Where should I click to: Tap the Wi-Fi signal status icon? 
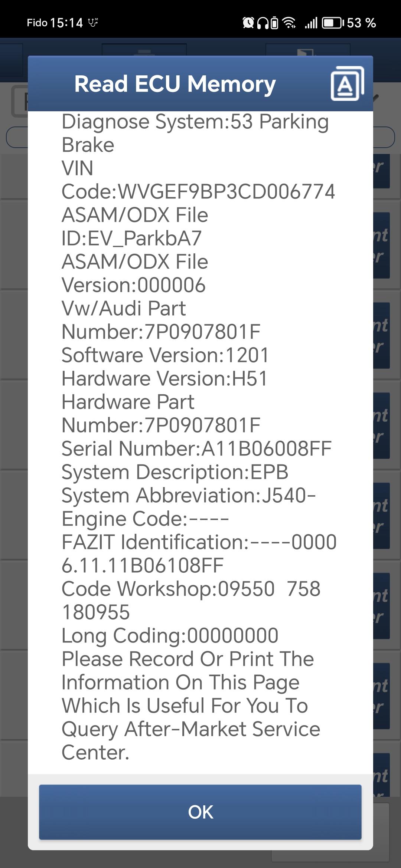[289, 23]
